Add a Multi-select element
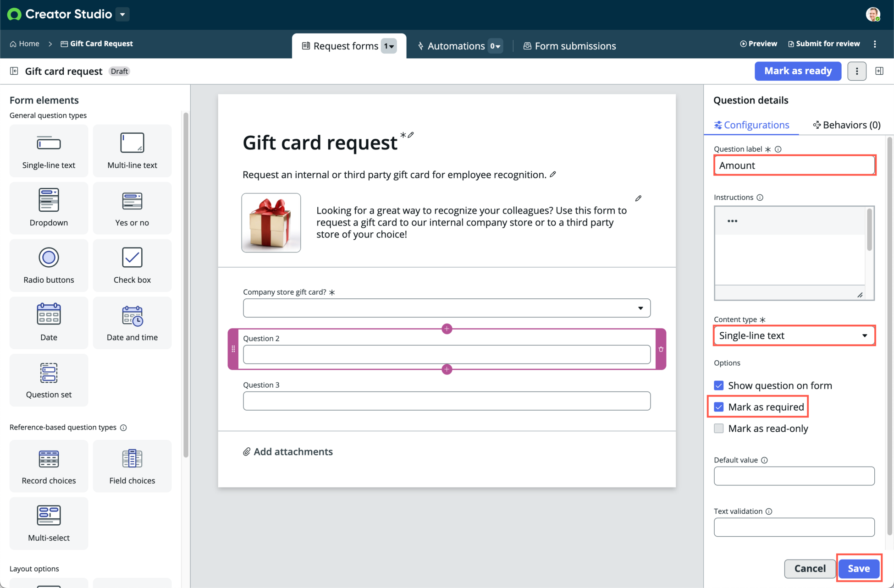Screen dimensions: 894x588 click(49, 523)
